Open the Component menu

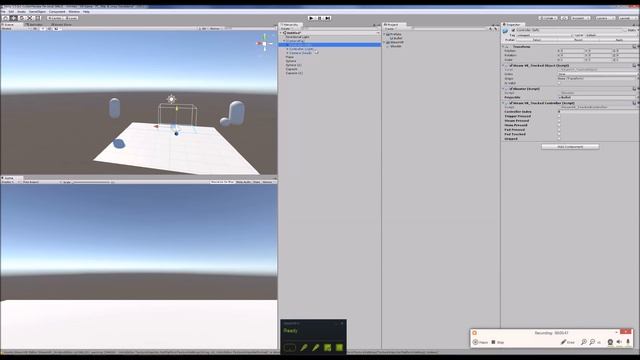pos(57,11)
